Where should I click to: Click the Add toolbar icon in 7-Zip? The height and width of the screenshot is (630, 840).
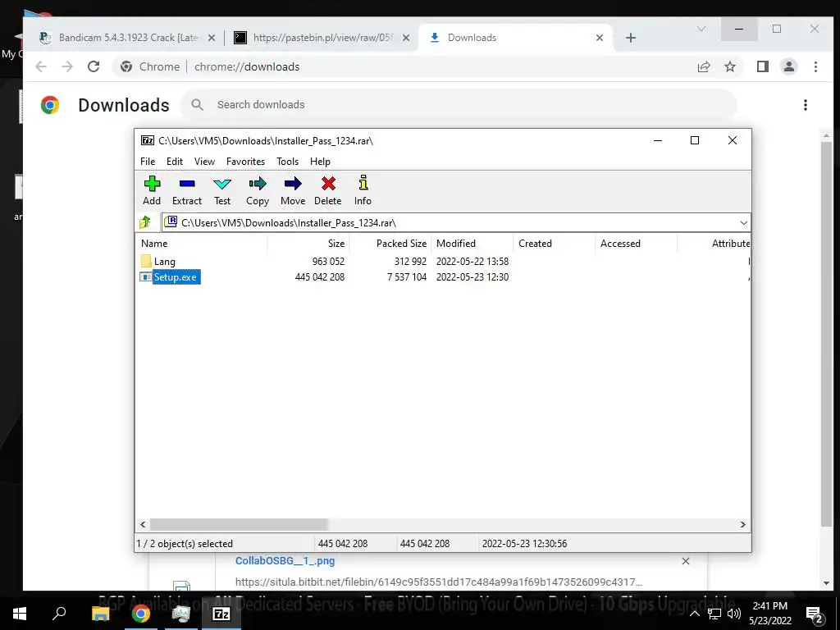(x=152, y=190)
